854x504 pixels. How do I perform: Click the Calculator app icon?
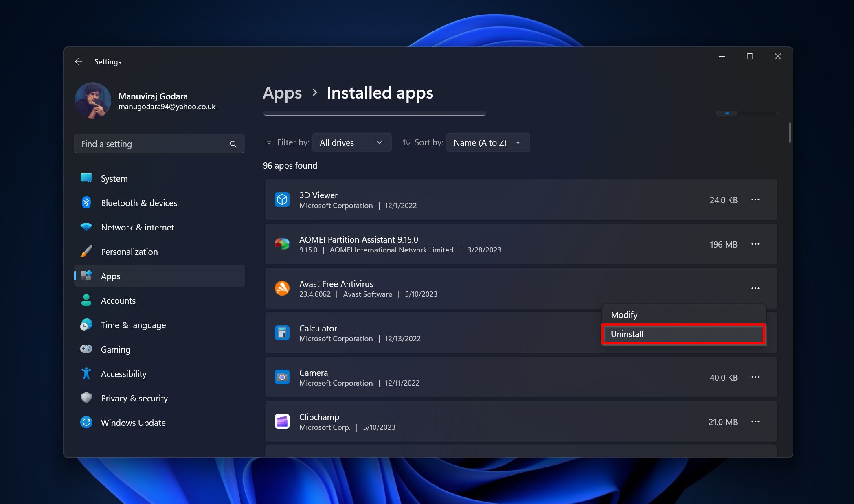point(282,333)
